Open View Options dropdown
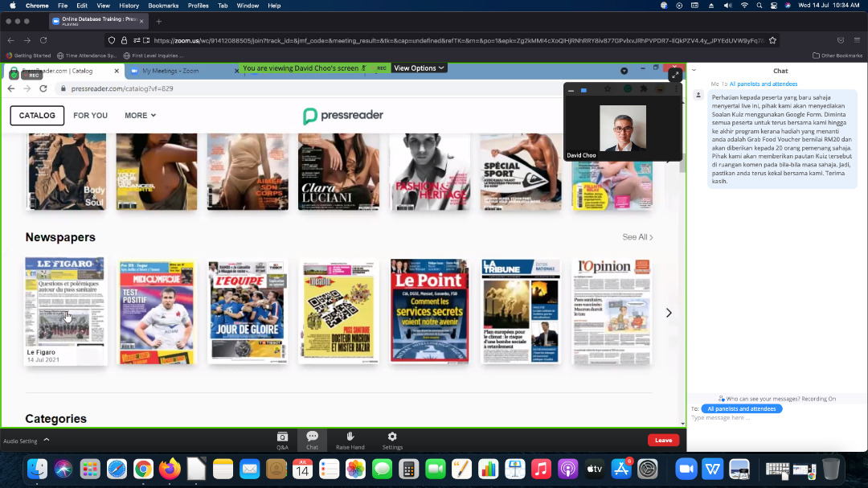Viewport: 868px width, 488px height. [x=419, y=68]
